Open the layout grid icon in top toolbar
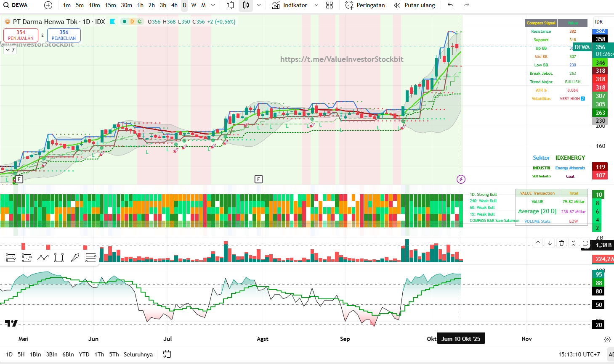Image resolution: width=614 pixels, height=364 pixels. pyautogui.click(x=330, y=5)
